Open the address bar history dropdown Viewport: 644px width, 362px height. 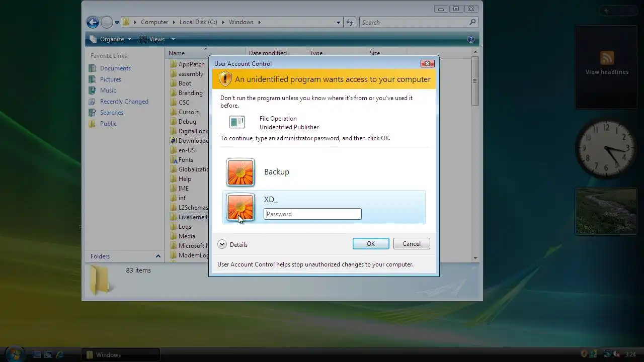point(339,22)
